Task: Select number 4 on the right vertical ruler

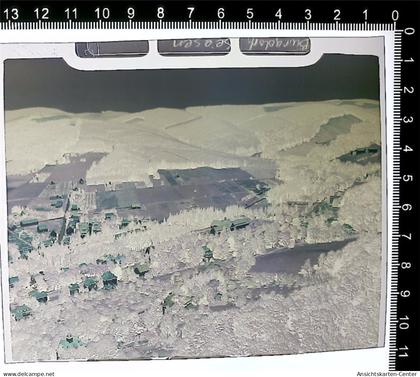Action: (408, 149)
